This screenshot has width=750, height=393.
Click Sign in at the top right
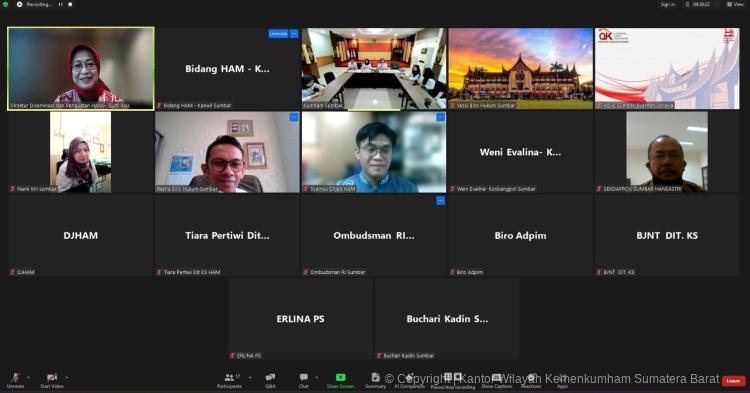point(668,4)
